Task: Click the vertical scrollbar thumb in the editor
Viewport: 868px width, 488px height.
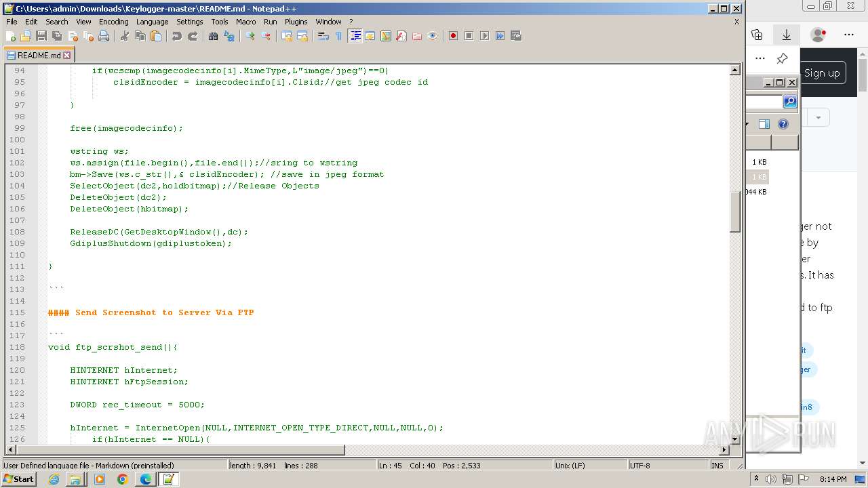Action: point(734,212)
